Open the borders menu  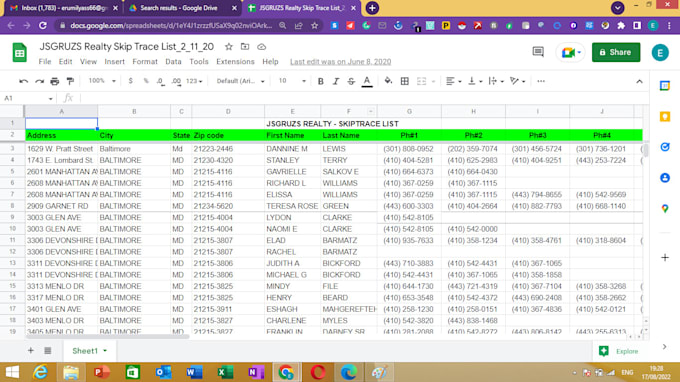(405, 81)
